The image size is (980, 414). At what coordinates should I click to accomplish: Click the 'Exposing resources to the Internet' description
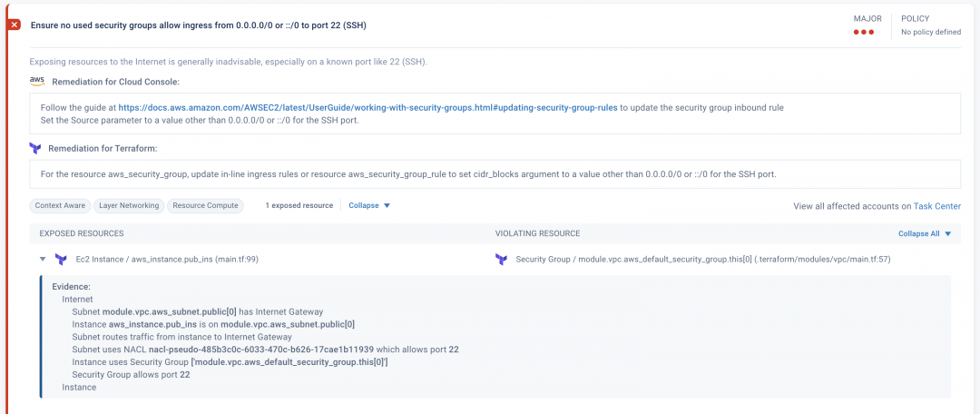click(228, 62)
